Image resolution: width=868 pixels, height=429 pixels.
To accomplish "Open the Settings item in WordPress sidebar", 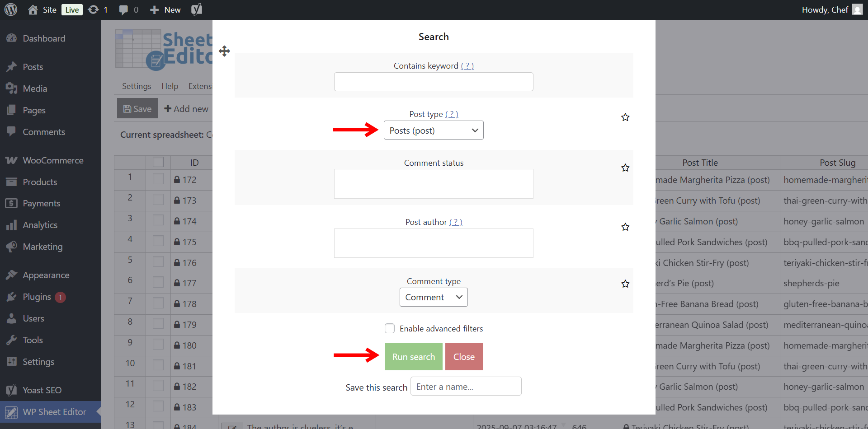I will pyautogui.click(x=38, y=362).
